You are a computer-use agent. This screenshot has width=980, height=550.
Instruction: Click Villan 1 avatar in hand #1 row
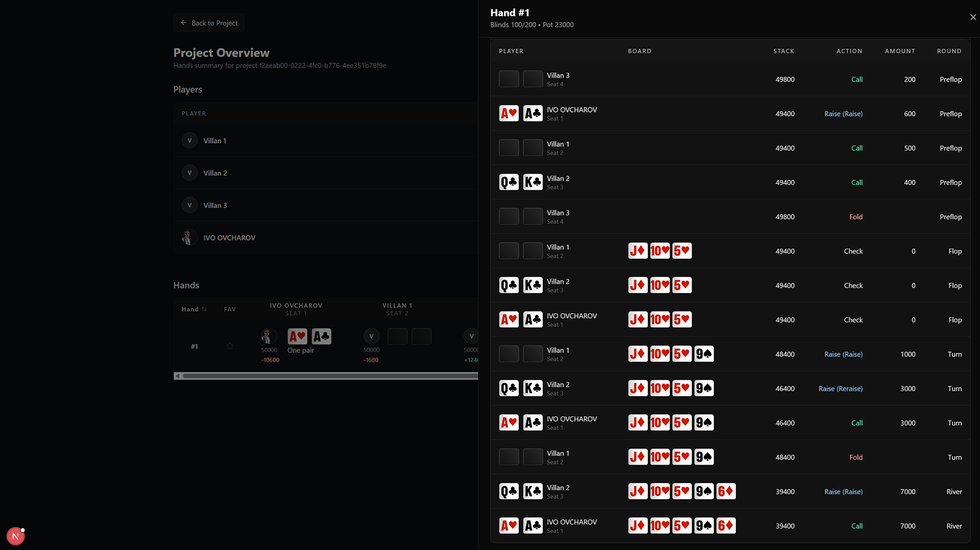371,336
